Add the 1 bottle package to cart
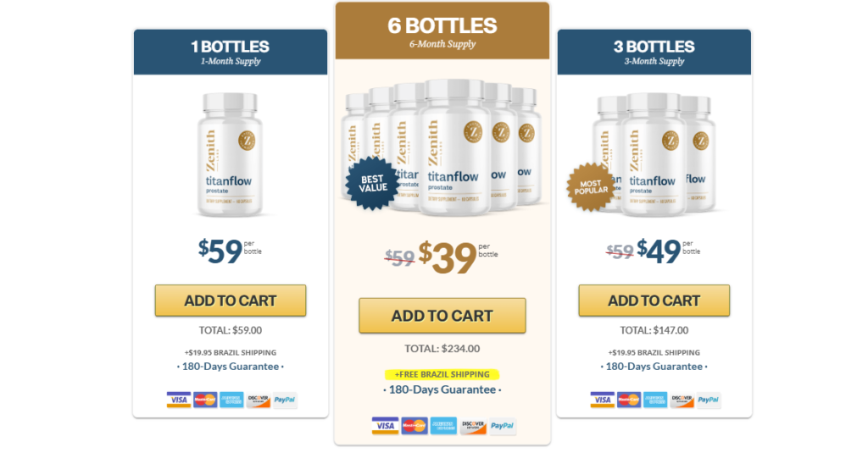This screenshot has height=453, width=868. tap(231, 301)
